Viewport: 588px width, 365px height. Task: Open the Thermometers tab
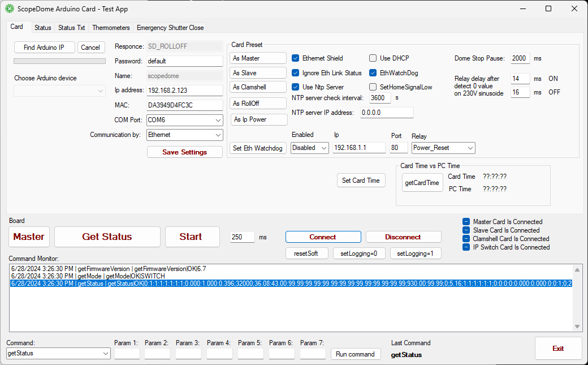[111, 28]
